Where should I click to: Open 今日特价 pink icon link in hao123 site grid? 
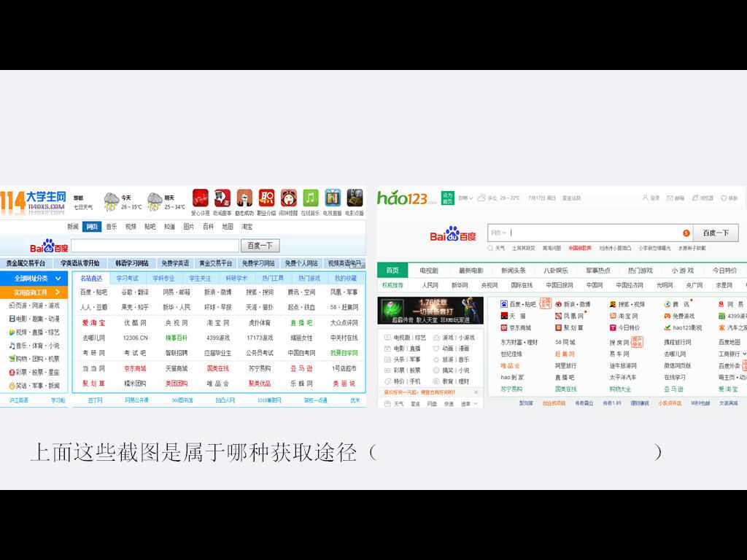(625, 327)
